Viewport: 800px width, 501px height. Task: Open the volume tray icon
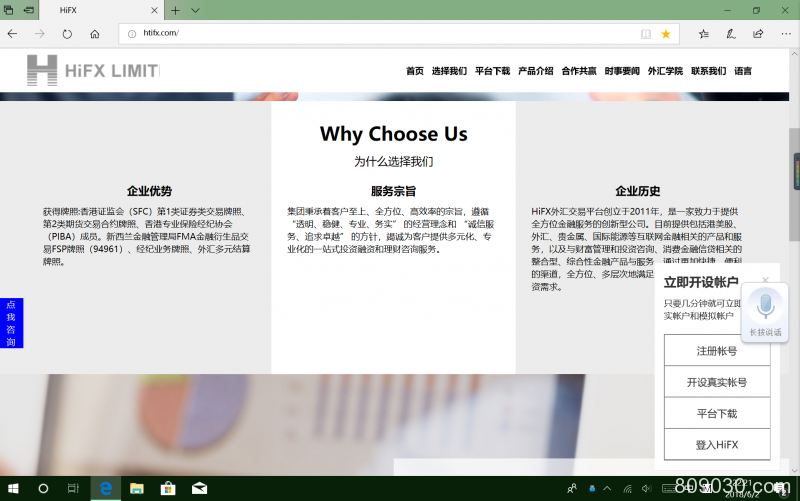(x=646, y=489)
